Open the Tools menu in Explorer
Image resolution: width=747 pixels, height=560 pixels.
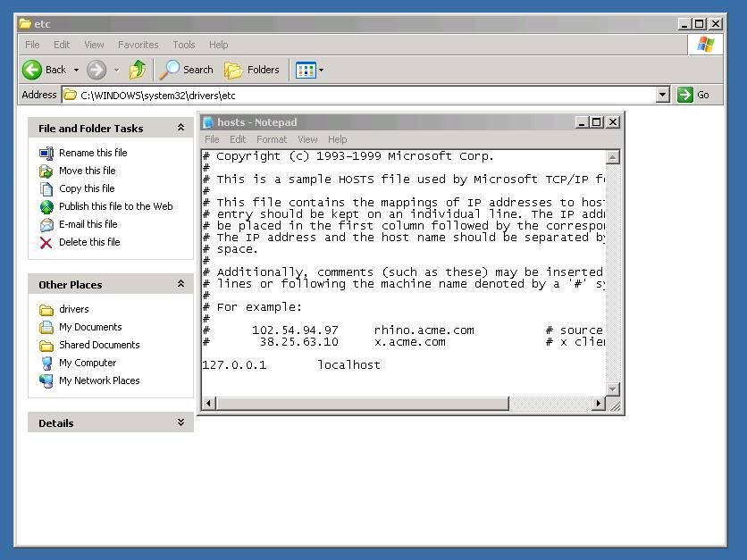coord(184,45)
